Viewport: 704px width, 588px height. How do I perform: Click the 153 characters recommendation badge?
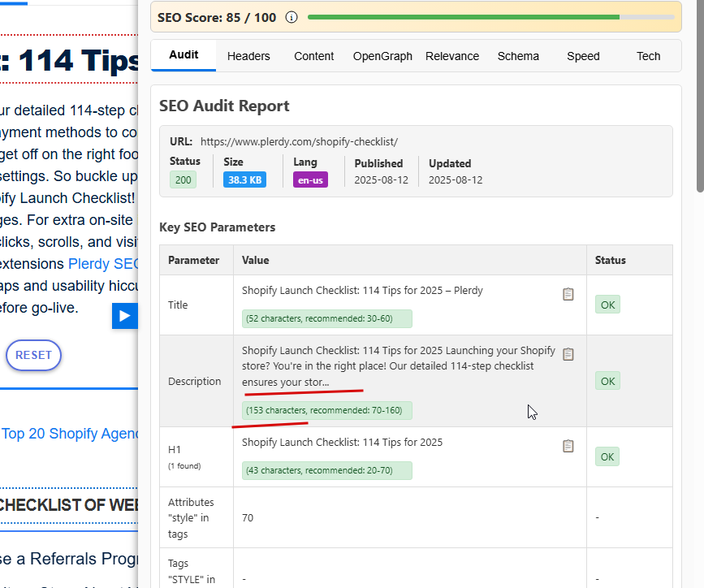327,410
